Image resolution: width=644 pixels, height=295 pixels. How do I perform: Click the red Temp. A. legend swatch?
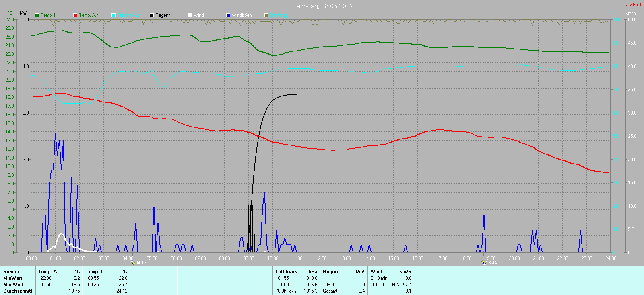tap(75, 15)
